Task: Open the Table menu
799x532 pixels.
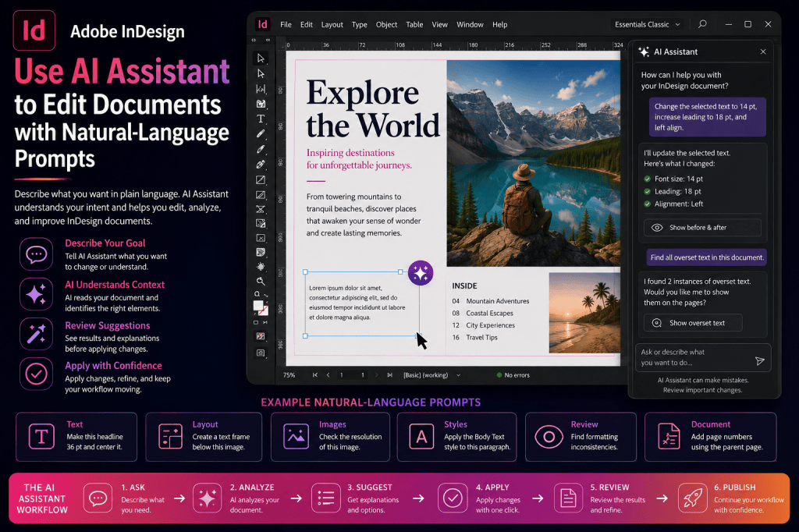Action: tap(414, 24)
